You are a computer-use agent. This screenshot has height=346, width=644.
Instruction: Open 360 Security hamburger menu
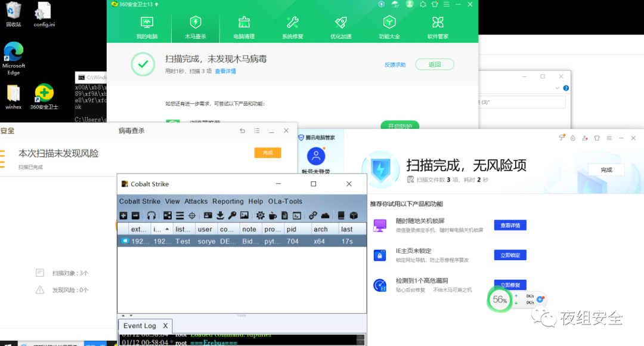click(x=447, y=4)
